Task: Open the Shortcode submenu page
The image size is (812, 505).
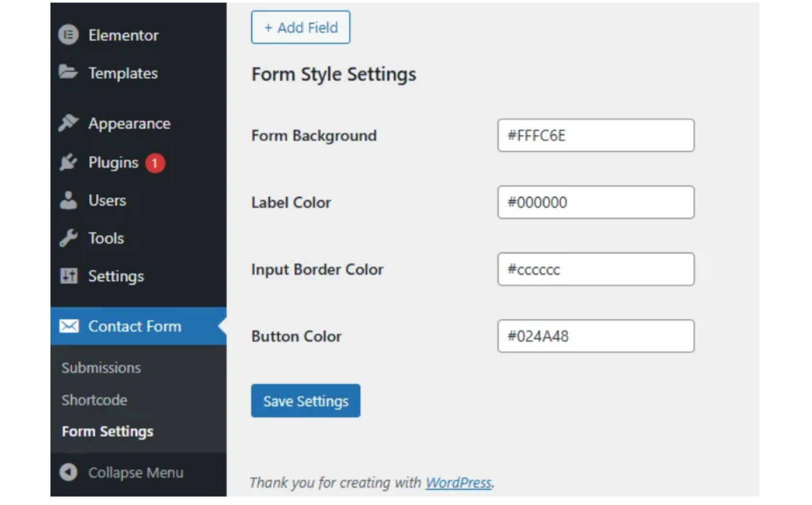Action: 94,400
